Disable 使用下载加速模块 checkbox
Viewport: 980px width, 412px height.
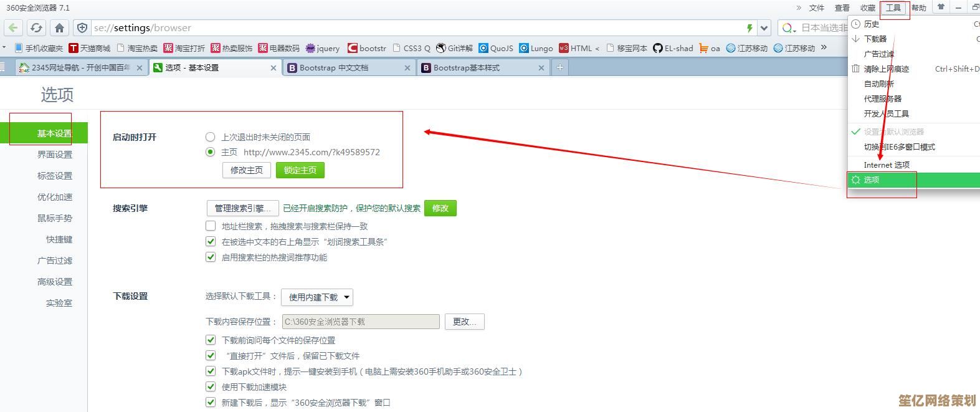[211, 387]
